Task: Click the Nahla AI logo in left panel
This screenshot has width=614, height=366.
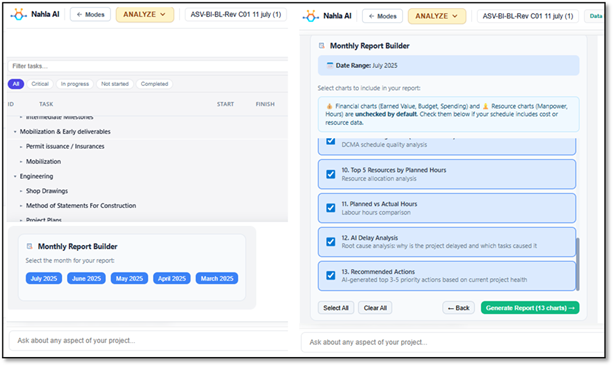Action: coord(18,15)
